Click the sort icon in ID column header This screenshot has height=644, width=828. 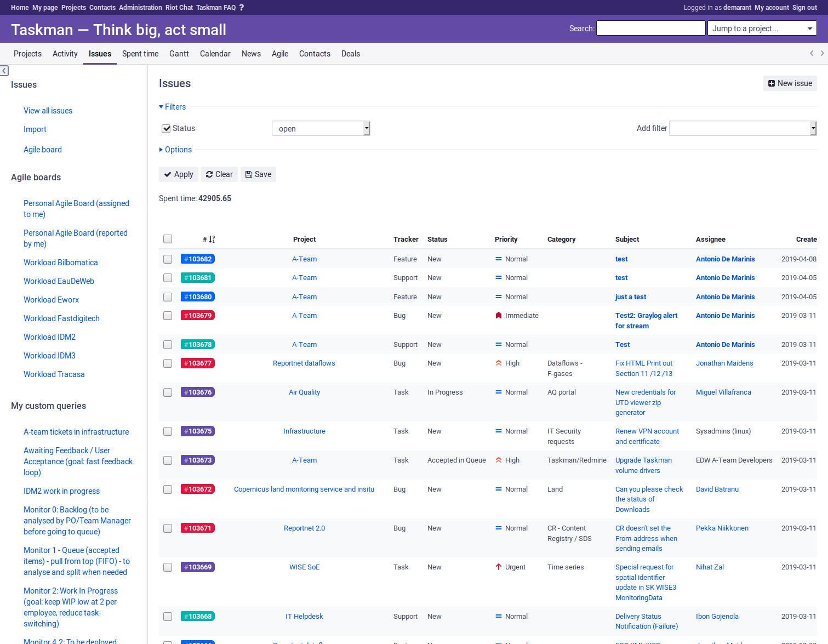coord(212,240)
